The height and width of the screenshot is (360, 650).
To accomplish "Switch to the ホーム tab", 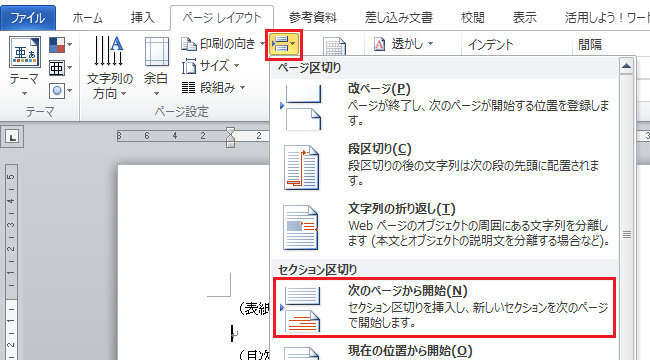I will [x=87, y=18].
